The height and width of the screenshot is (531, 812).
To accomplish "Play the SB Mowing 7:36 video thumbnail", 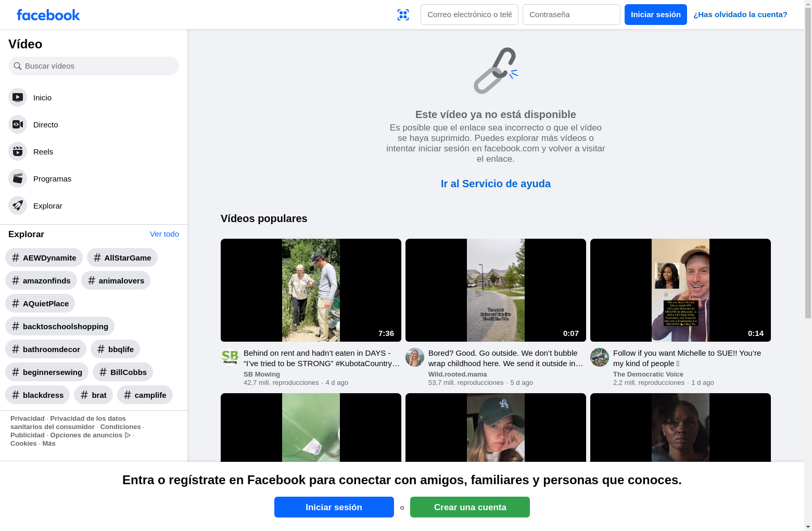I will pyautogui.click(x=311, y=290).
